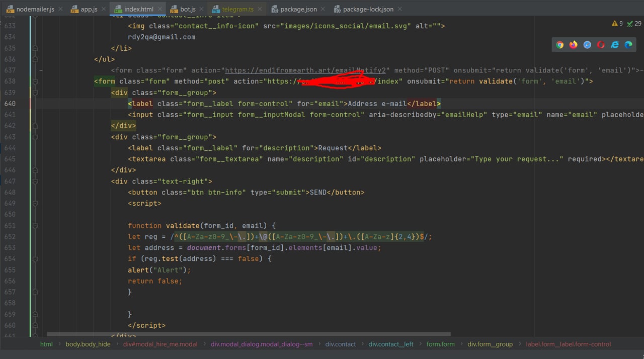Click the 'div#modal_hire_me.modal' breadcrumb
The image size is (644, 359).
pyautogui.click(x=160, y=344)
